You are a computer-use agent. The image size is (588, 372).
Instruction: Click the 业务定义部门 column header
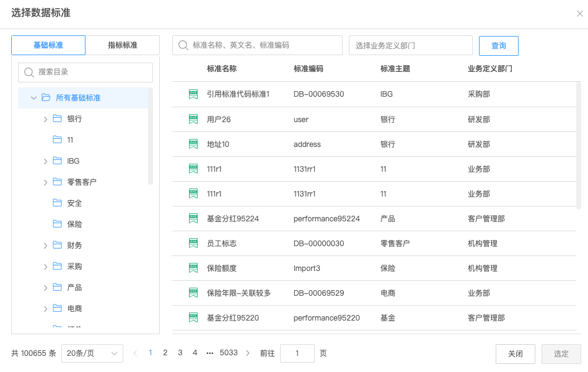489,69
